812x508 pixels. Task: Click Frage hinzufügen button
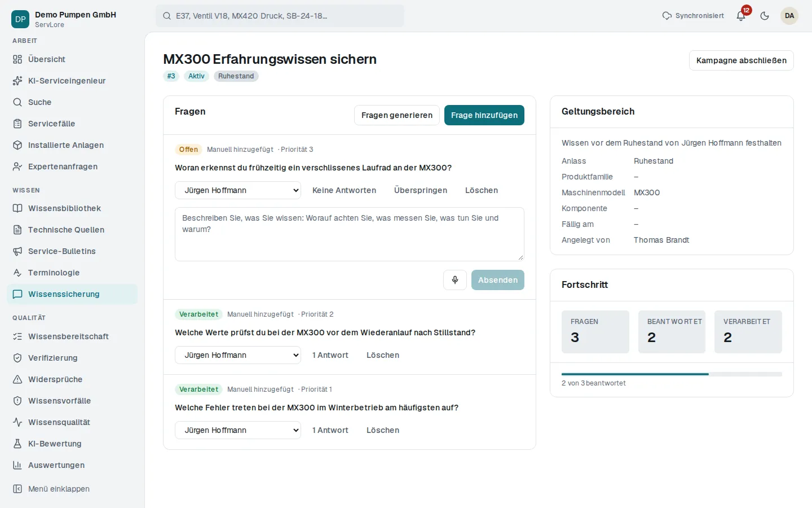[484, 115]
